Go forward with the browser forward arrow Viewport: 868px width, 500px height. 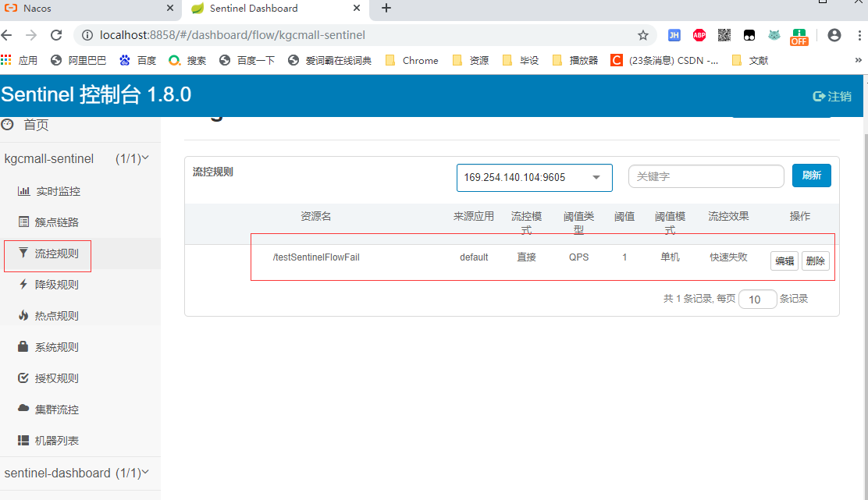coord(31,35)
